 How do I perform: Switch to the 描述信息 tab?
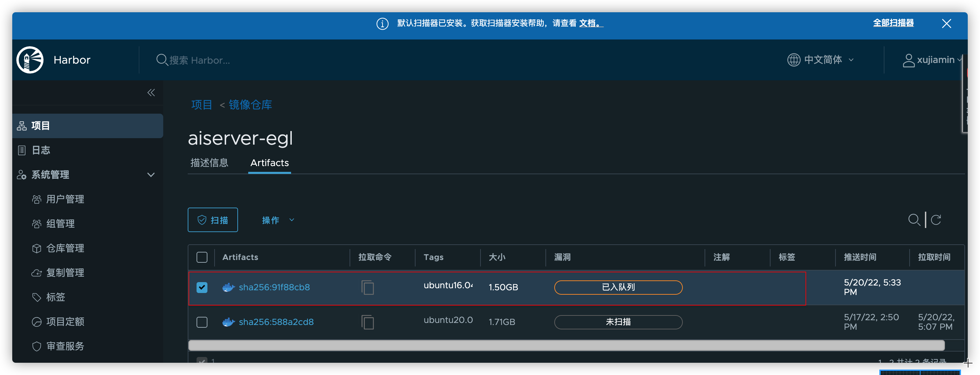[x=209, y=163]
